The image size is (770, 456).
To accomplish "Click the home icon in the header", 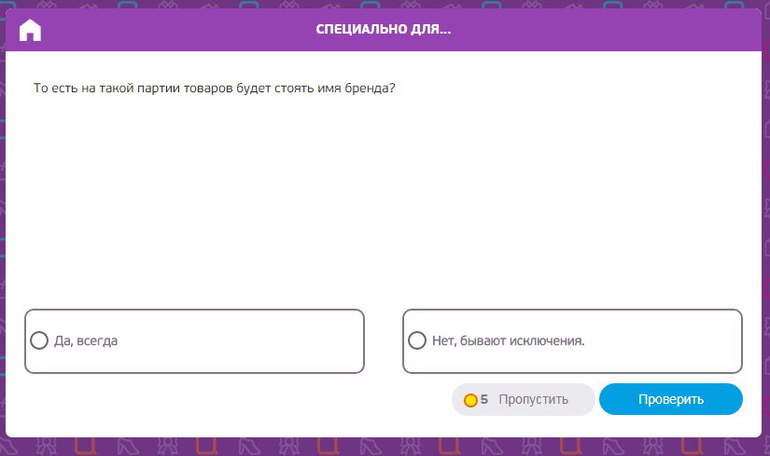I will [x=30, y=30].
